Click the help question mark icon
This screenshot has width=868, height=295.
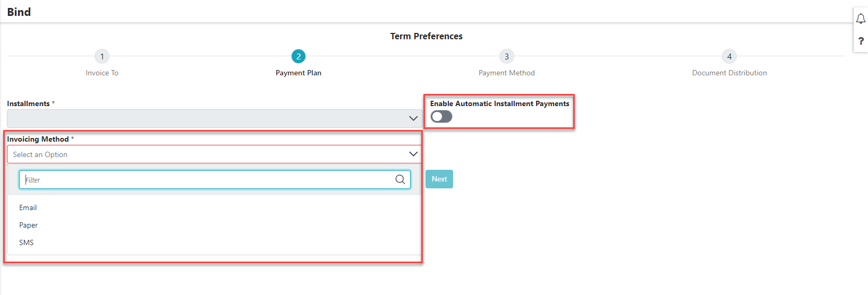coord(861,41)
